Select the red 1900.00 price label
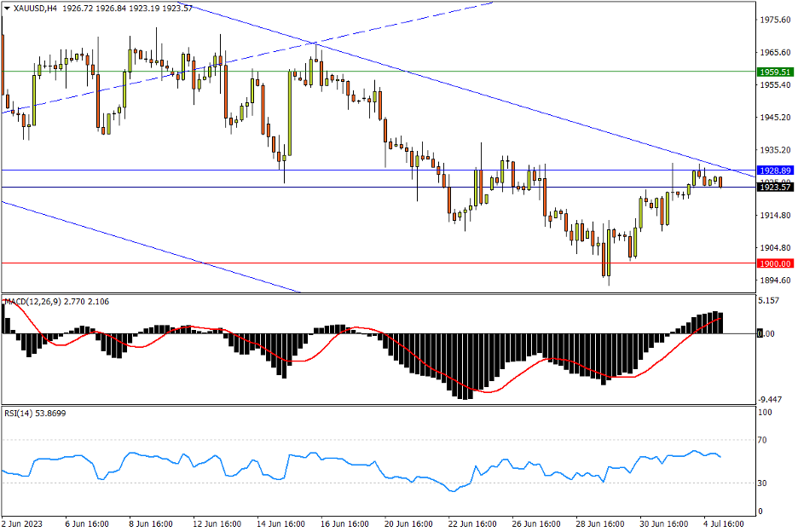Viewport: 798px width, 532px height. coord(776,263)
